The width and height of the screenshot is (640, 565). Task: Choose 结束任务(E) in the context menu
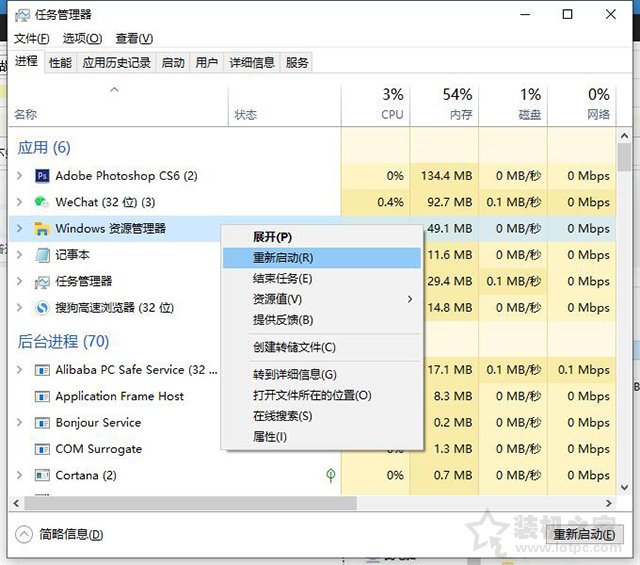click(x=322, y=278)
